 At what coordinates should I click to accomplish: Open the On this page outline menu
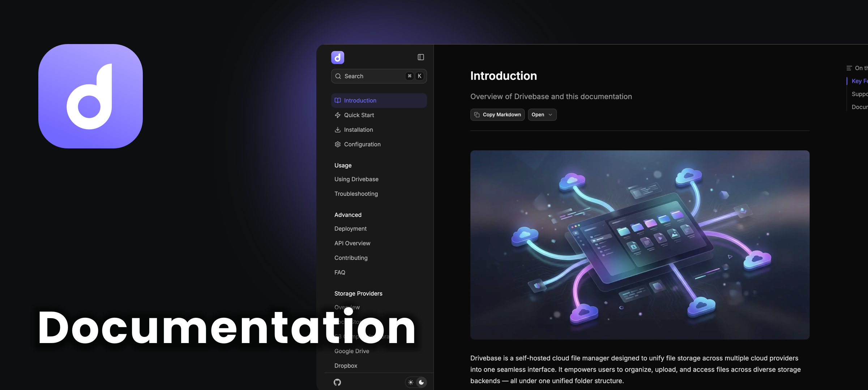(x=849, y=68)
